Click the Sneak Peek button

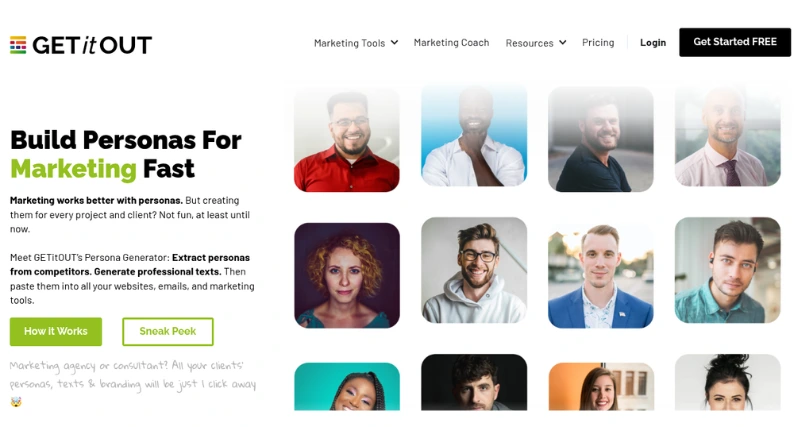(168, 332)
